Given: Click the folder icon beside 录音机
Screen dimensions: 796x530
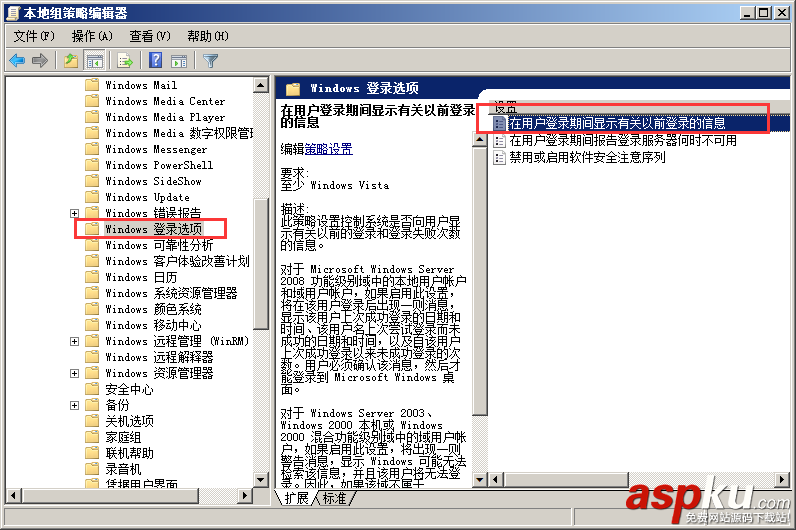Looking at the screenshot, I should [92, 469].
